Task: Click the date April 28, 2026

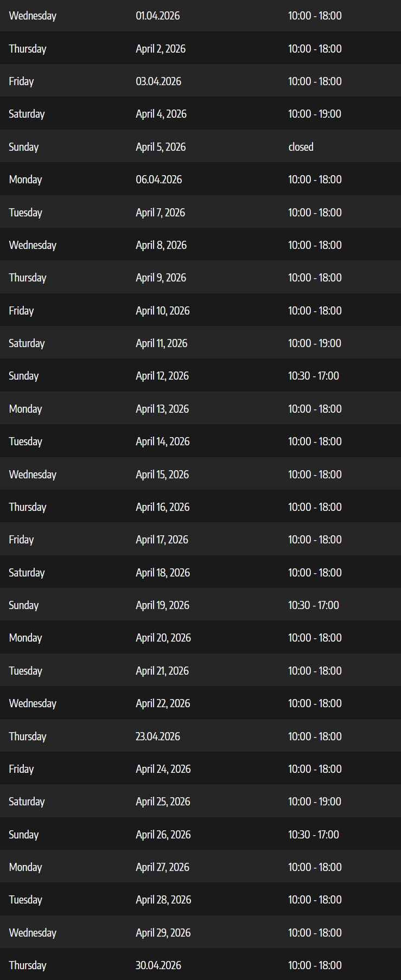Action: [x=163, y=900]
